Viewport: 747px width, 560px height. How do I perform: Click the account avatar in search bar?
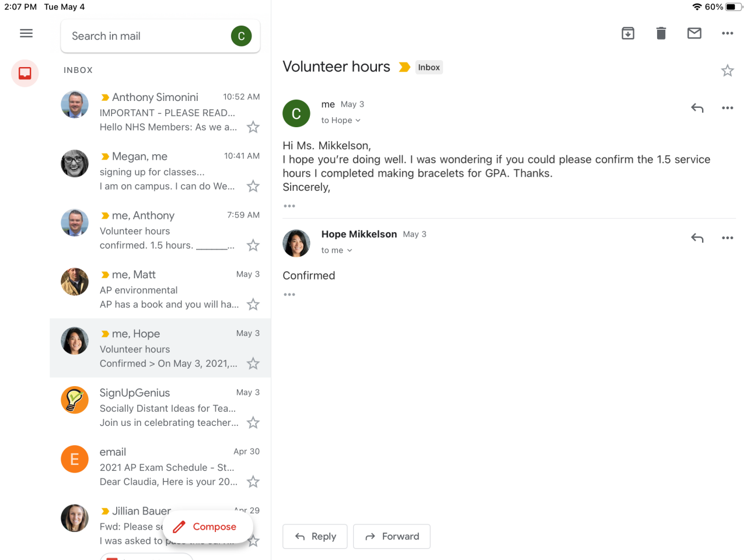[241, 36]
